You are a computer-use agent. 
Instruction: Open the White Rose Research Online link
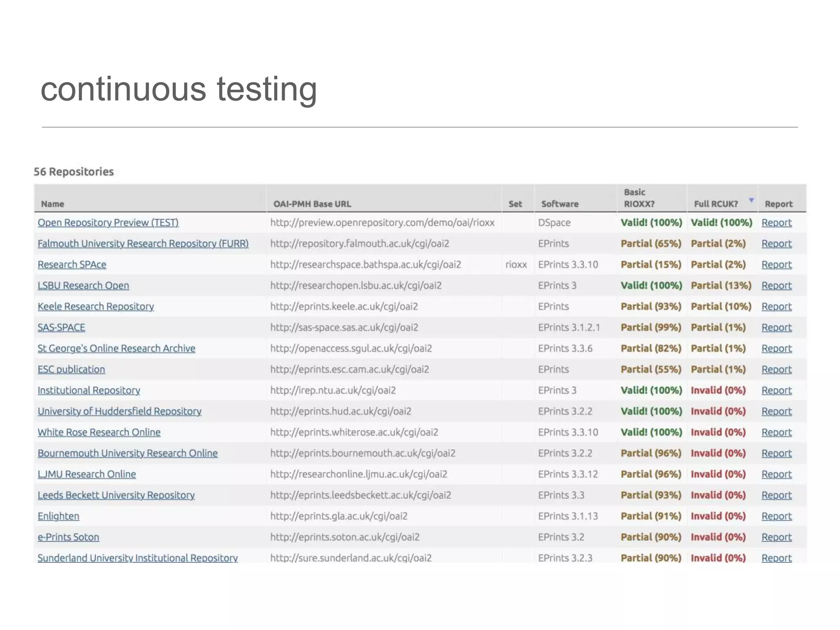(x=99, y=432)
